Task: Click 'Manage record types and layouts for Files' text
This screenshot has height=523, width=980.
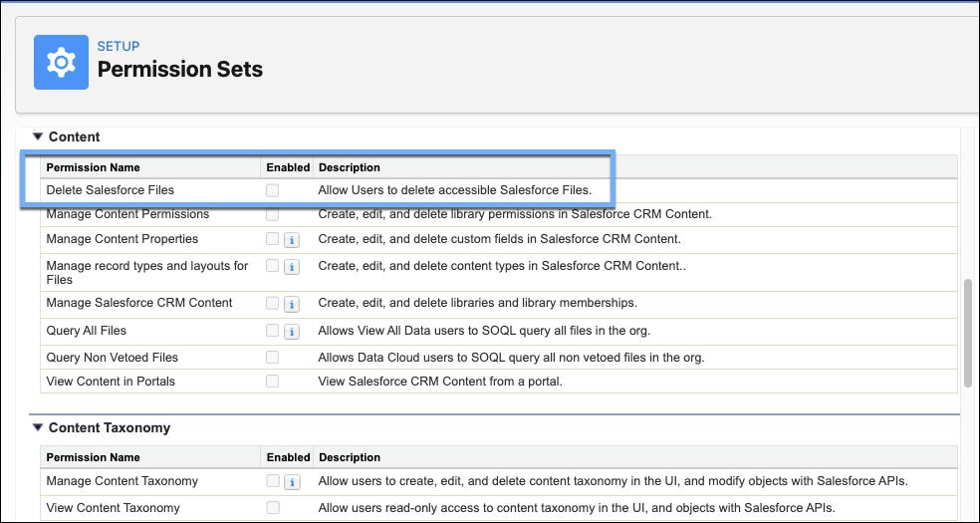Action: pos(146,272)
